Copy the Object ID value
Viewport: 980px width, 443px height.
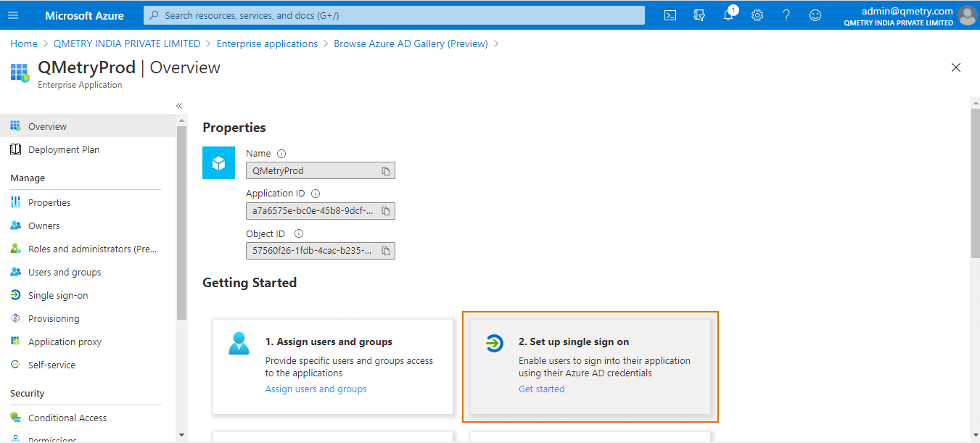tap(386, 251)
